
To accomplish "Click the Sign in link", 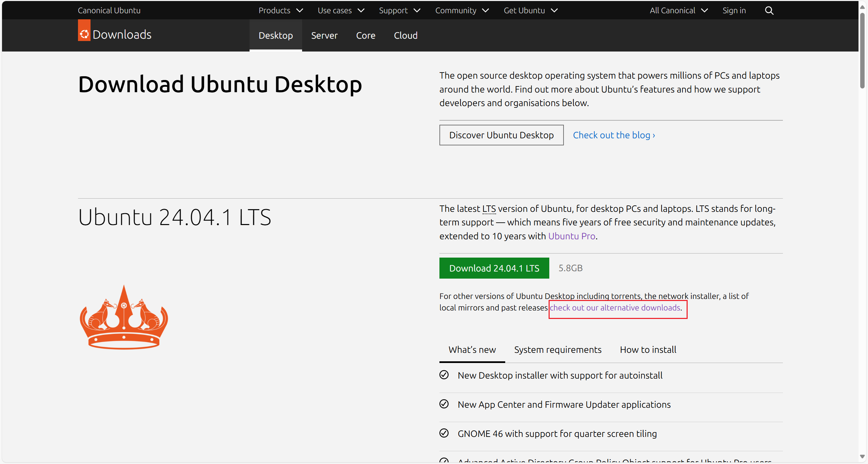I will click(x=734, y=11).
